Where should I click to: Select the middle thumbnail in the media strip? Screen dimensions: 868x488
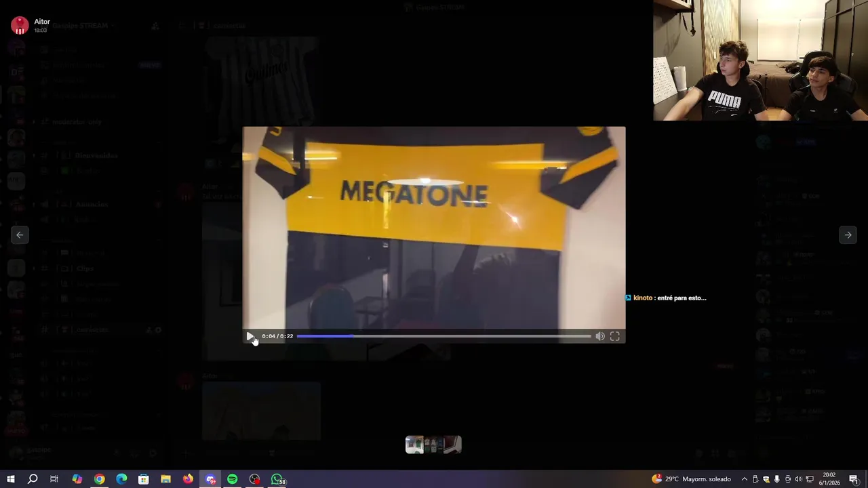pyautogui.click(x=433, y=445)
